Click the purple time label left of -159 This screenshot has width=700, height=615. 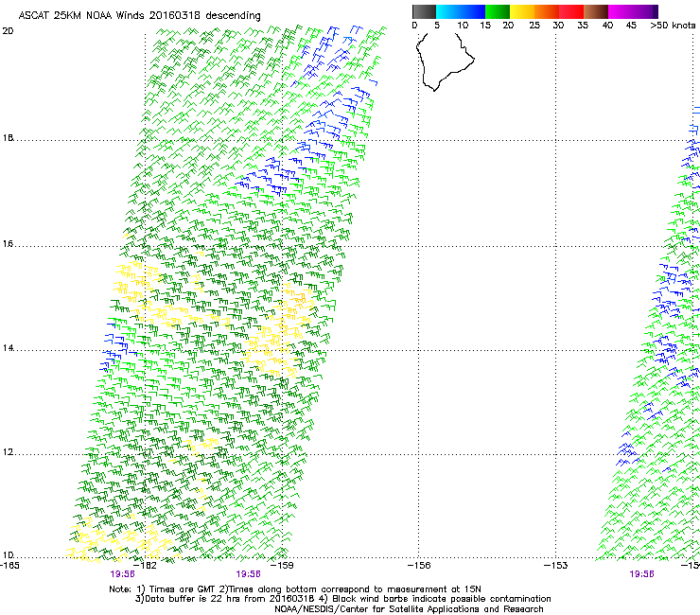(248, 574)
